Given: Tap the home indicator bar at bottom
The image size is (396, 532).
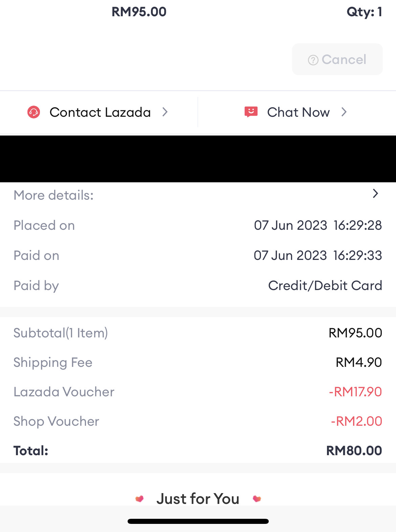Looking at the screenshot, I should 198,521.
